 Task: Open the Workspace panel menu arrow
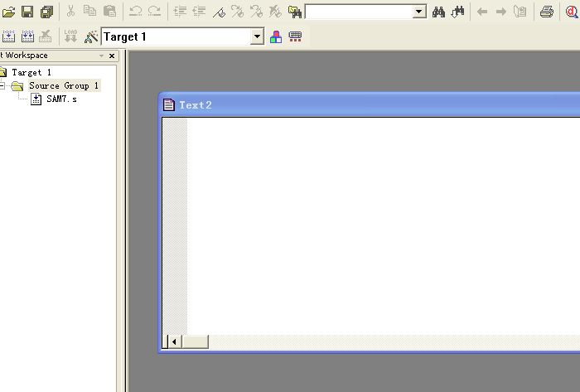pos(101,56)
